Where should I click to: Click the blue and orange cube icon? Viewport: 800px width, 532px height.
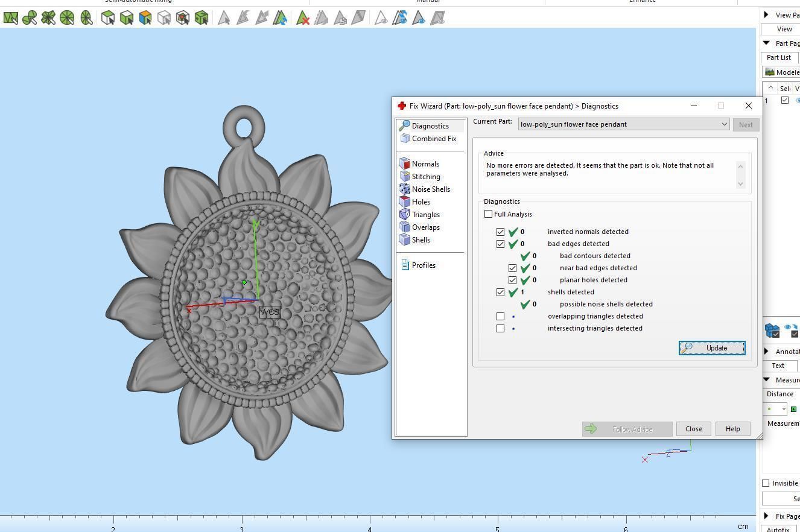[x=145, y=18]
